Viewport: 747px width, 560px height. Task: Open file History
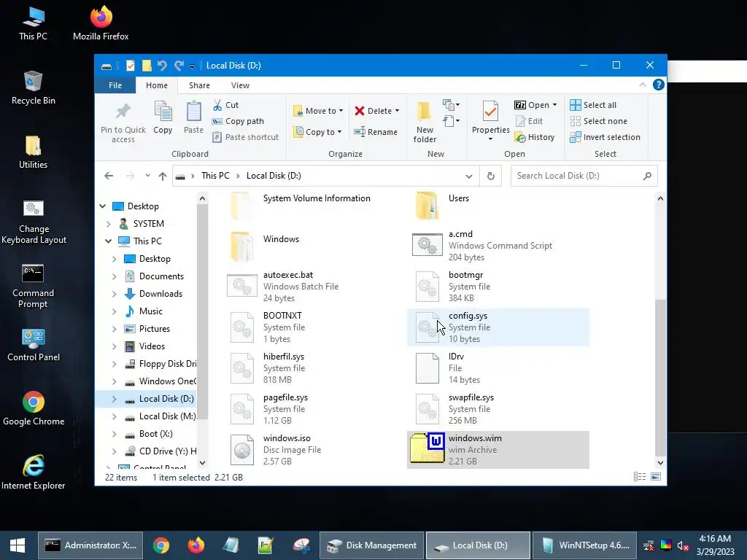[x=535, y=137]
